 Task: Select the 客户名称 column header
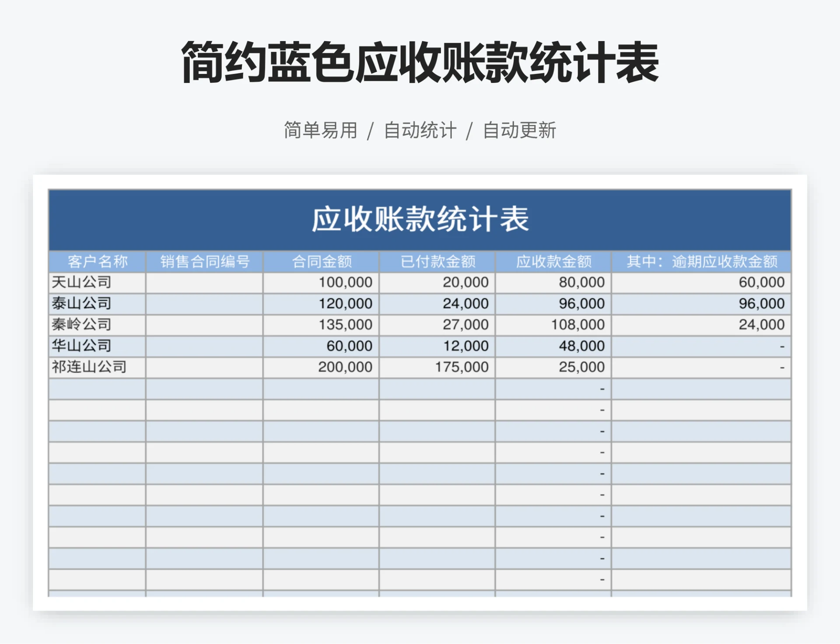[x=97, y=262]
